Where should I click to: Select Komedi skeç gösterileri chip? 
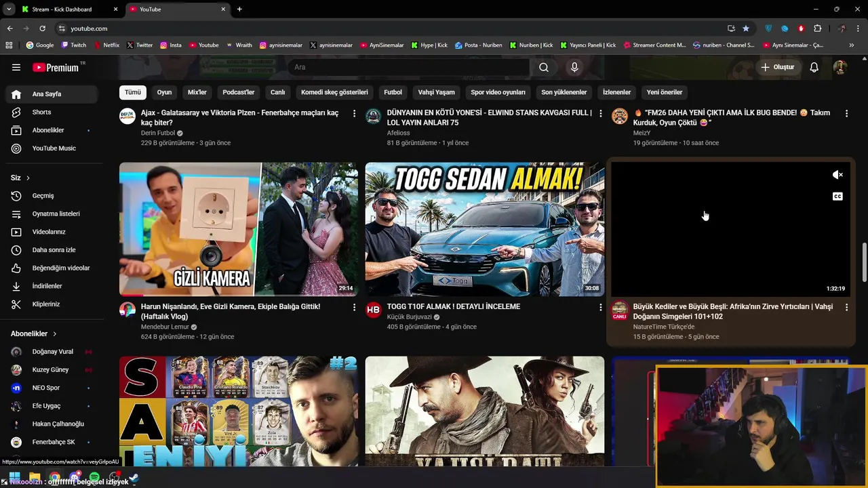334,92
